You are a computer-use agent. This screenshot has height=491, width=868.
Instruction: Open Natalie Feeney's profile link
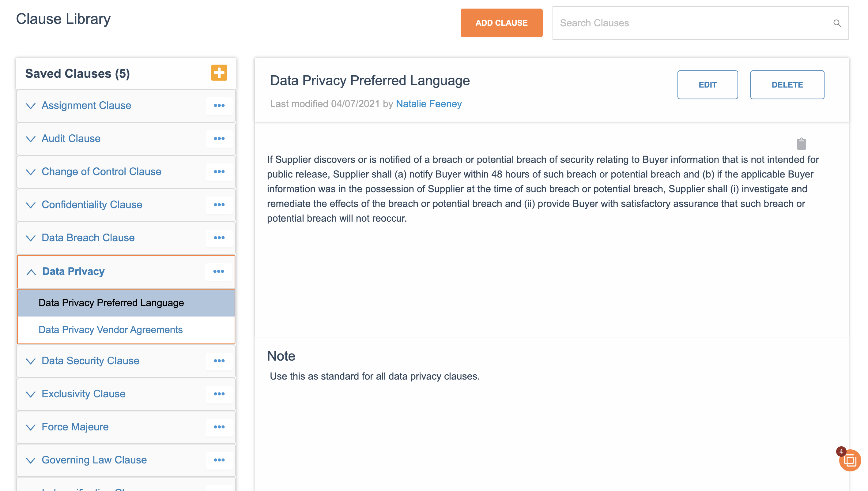click(x=429, y=104)
